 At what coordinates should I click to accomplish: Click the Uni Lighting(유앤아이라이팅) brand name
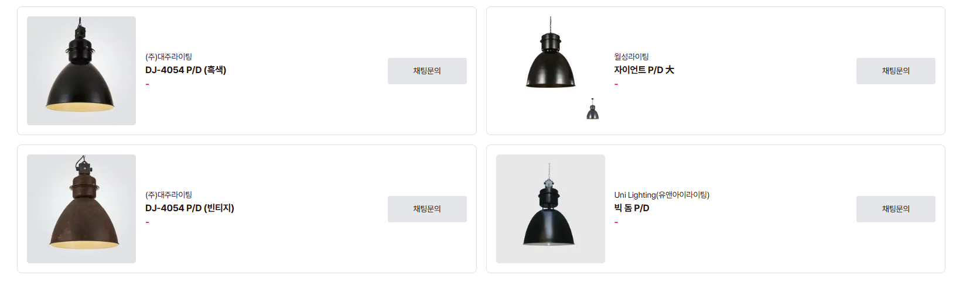click(x=661, y=195)
